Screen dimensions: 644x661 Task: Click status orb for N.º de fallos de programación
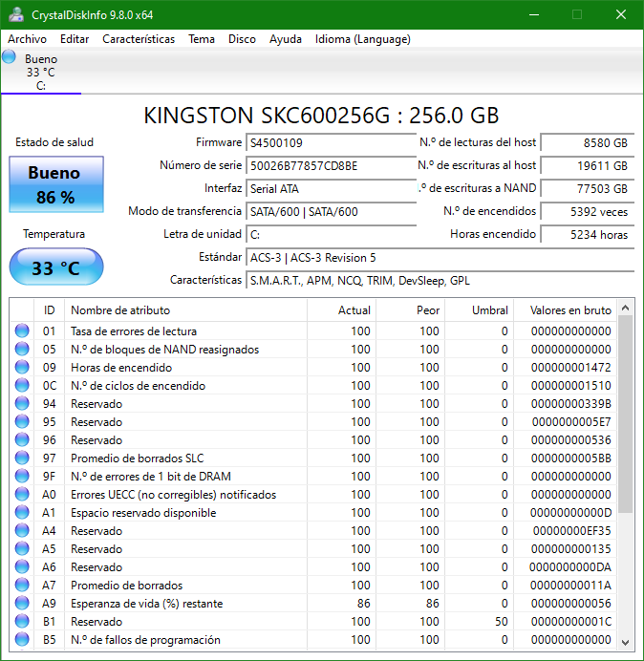click(22, 640)
